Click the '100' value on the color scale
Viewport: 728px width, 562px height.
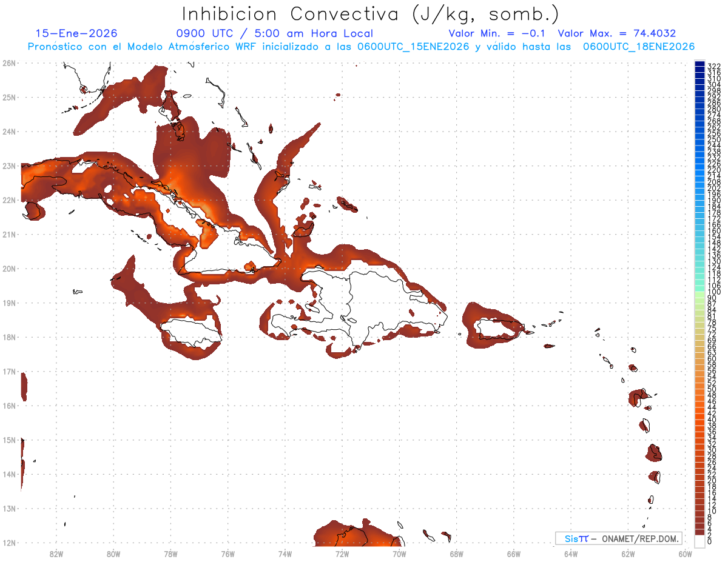pyautogui.click(x=714, y=292)
